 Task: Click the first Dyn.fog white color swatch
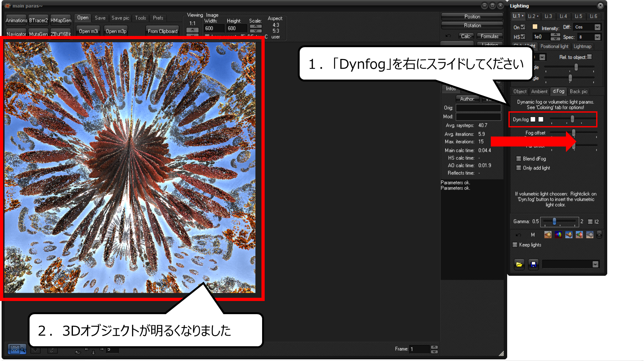pyautogui.click(x=533, y=119)
